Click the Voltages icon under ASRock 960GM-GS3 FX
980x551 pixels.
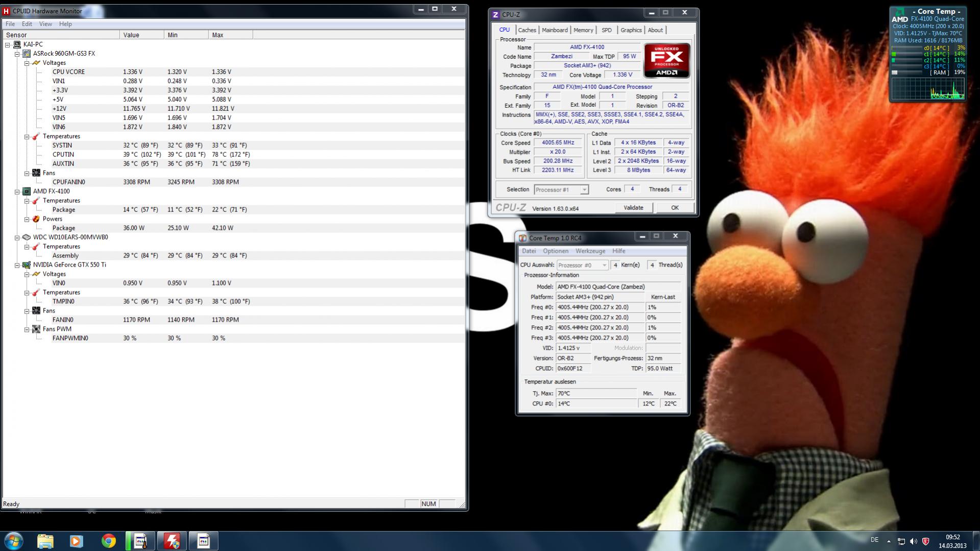tap(36, 63)
